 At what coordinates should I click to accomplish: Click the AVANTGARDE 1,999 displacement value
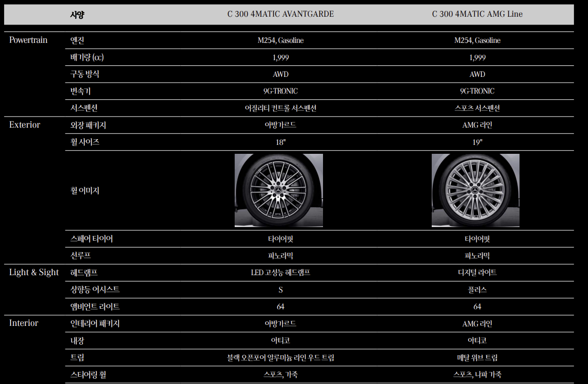[281, 58]
